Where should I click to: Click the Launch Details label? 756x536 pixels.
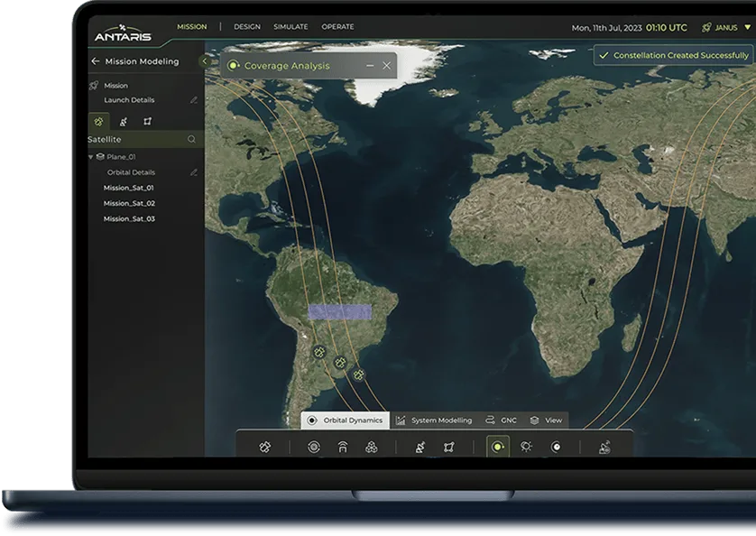129,100
